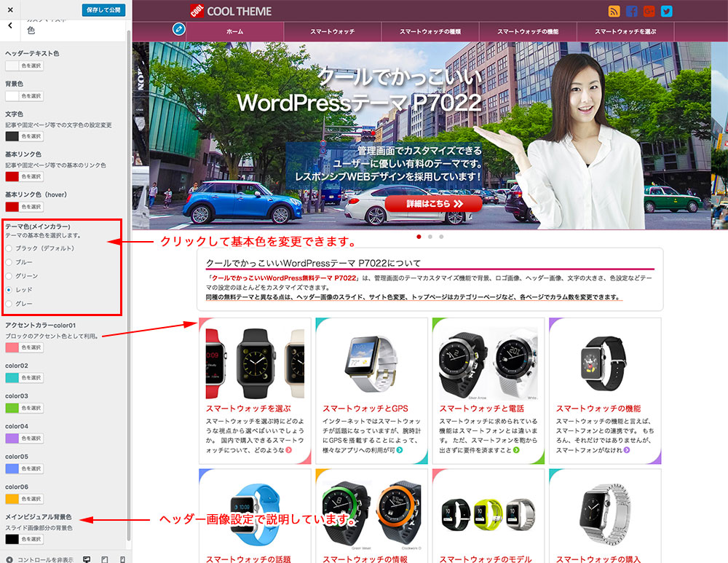Hide controls with コントロールを非表示
The width and height of the screenshot is (728, 563).
pos(40,559)
